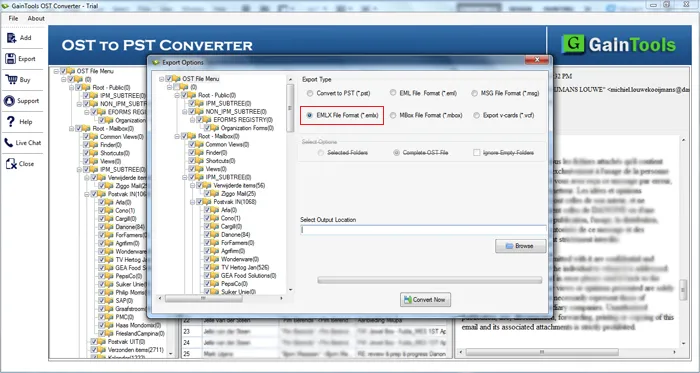Click the dialog tree vertical scrollbar
The image size is (700, 373).
pos(290,184)
